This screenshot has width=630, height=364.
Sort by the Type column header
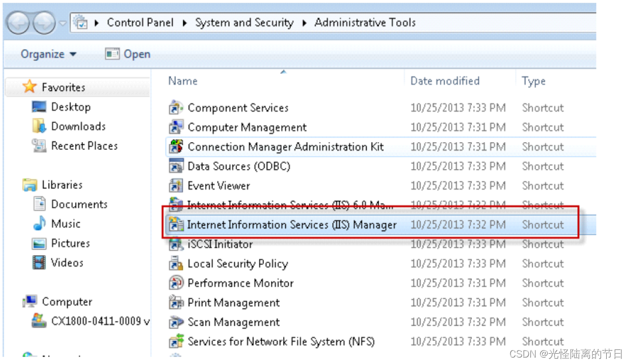pyautogui.click(x=534, y=81)
